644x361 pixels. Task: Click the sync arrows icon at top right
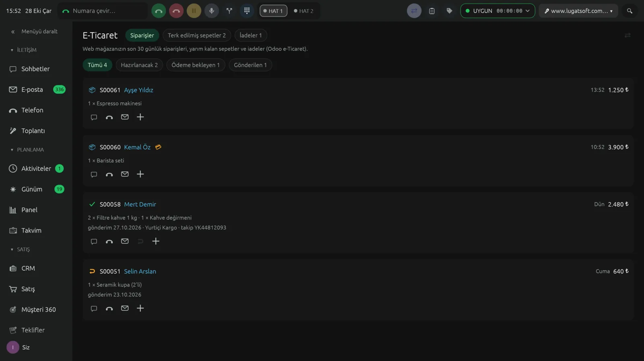(x=627, y=35)
